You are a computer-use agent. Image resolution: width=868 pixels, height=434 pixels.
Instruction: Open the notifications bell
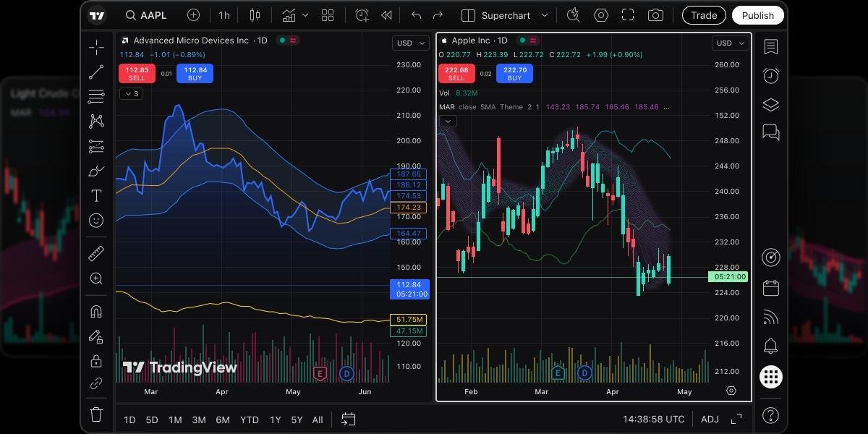770,346
